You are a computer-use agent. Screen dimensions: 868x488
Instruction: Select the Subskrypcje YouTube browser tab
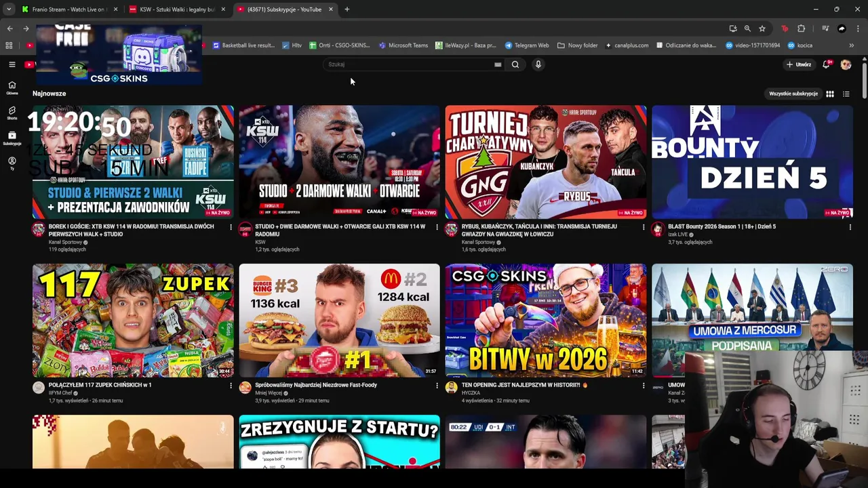(285, 9)
